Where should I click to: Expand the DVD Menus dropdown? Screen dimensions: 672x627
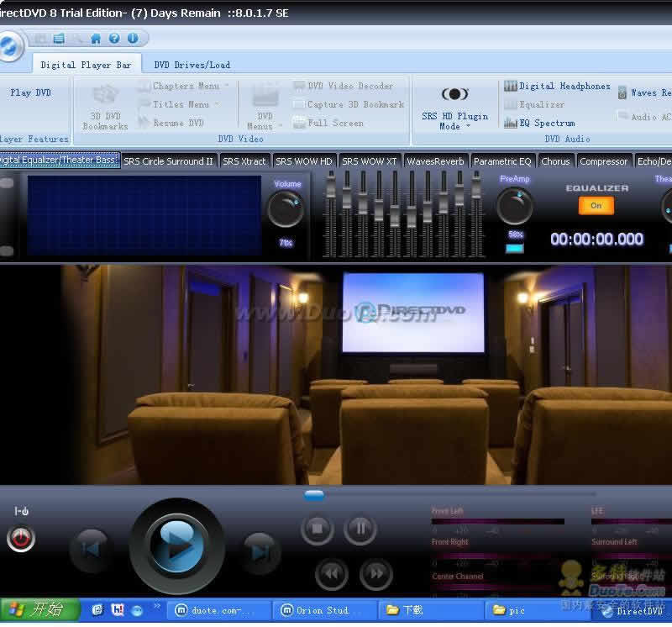(x=281, y=126)
